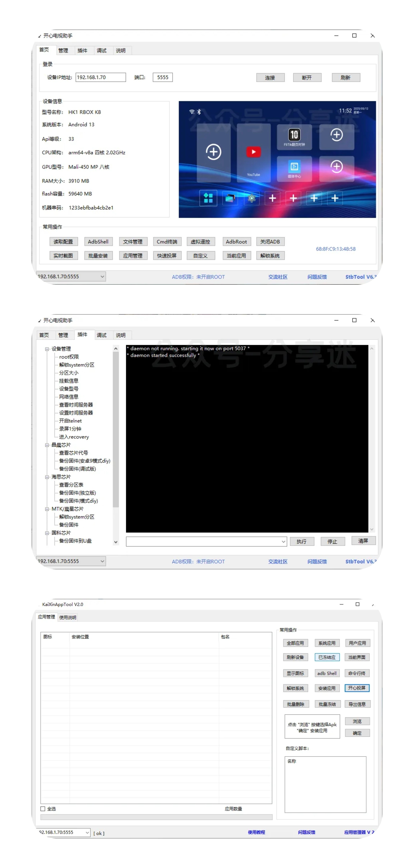Click the 实时截图 button
The width and height of the screenshot is (414, 868).
[x=63, y=255]
